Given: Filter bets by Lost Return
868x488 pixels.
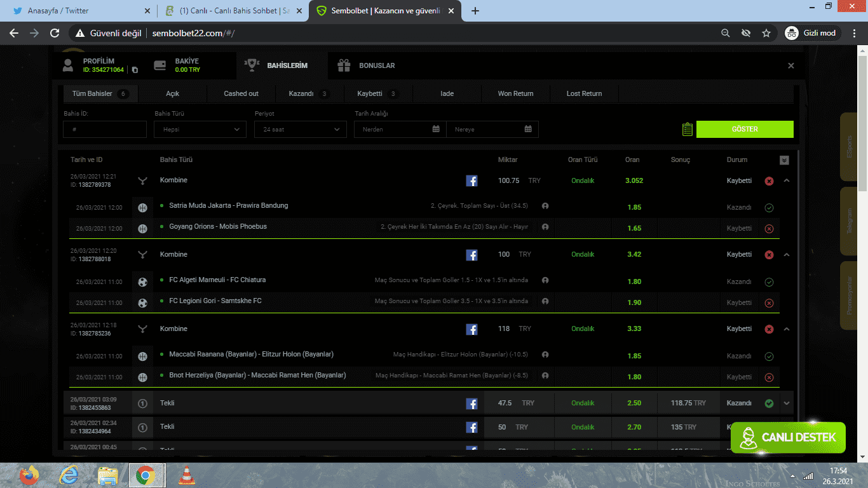Looking at the screenshot, I should point(584,93).
